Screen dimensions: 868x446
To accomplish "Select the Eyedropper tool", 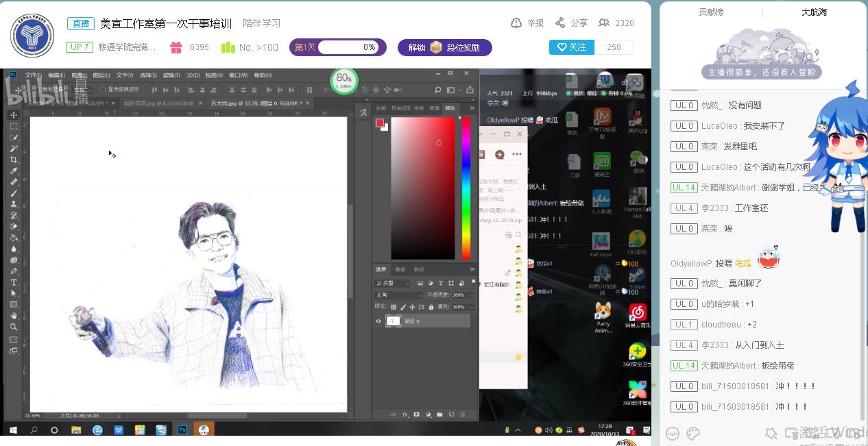I will pyautogui.click(x=14, y=171).
